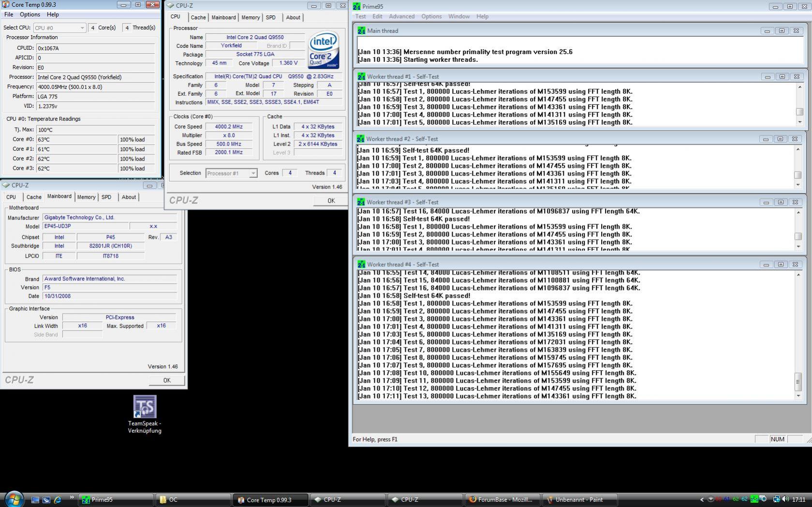Open the Processor #1 Selection dropdown
The width and height of the screenshot is (812, 507).
click(231, 173)
